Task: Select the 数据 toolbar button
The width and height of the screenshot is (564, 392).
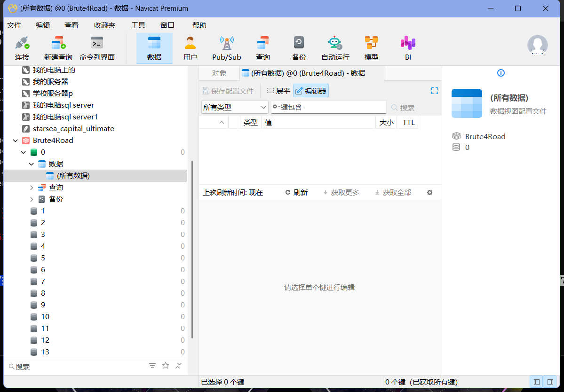Action: pyautogui.click(x=154, y=48)
